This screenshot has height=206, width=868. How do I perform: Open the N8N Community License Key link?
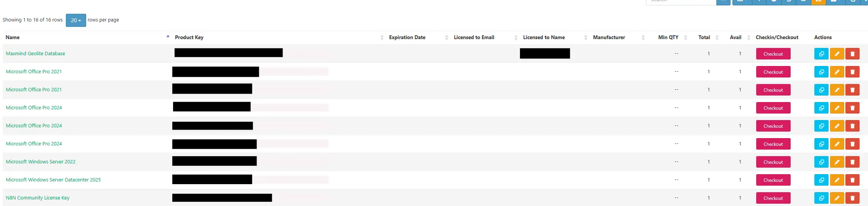[38, 198]
